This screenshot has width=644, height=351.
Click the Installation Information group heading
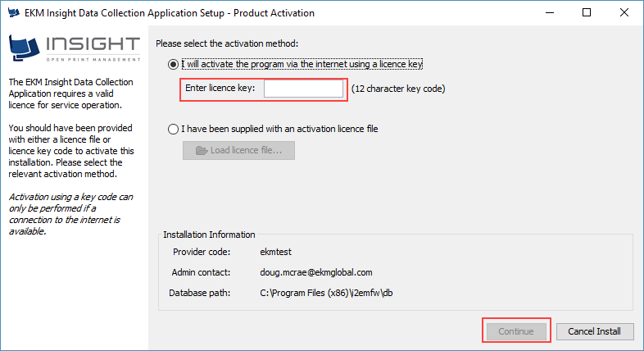(x=209, y=235)
